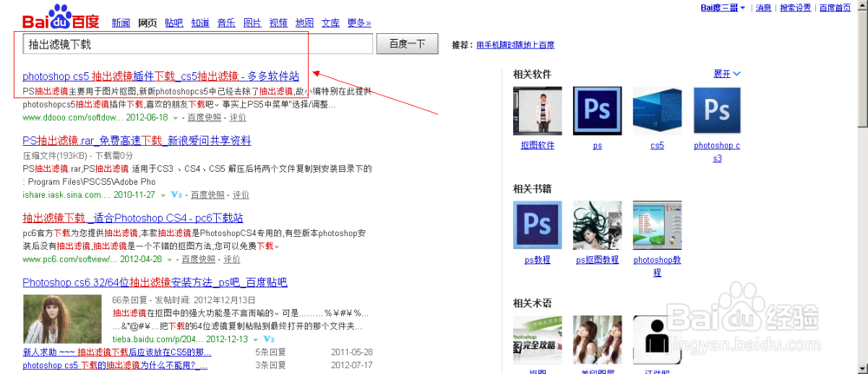The width and height of the screenshot is (868, 374).
Task: Click the ps text link under software
Action: pos(597,146)
